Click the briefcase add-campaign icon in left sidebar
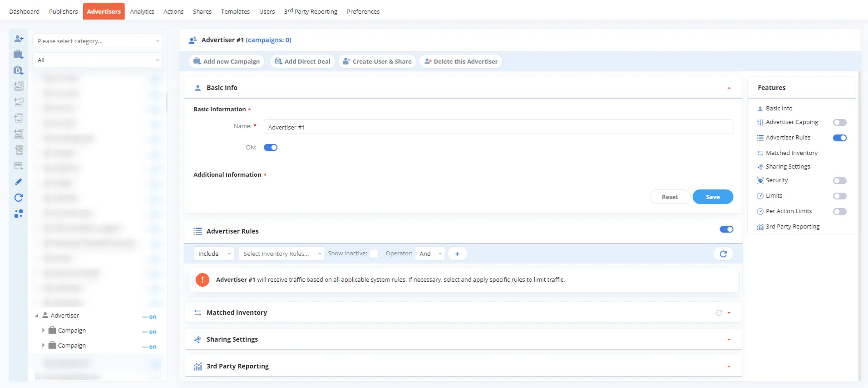Viewport: 868px width, 388px height. tap(19, 55)
